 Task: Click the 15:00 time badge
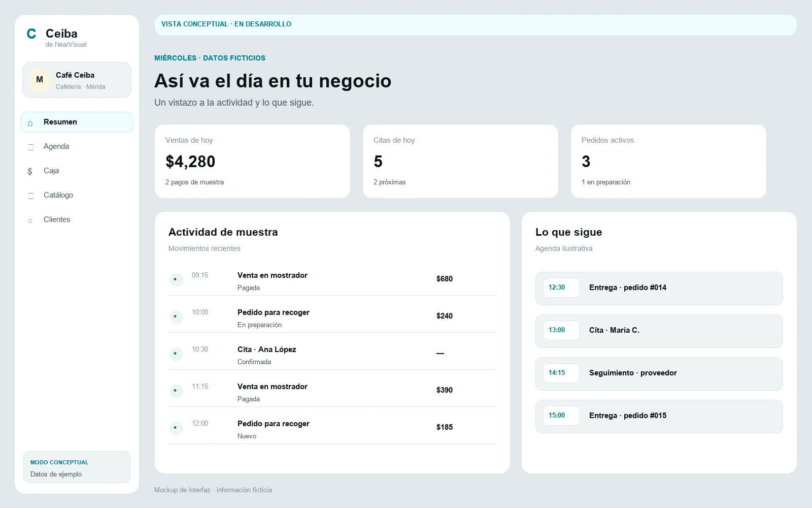pyautogui.click(x=561, y=416)
